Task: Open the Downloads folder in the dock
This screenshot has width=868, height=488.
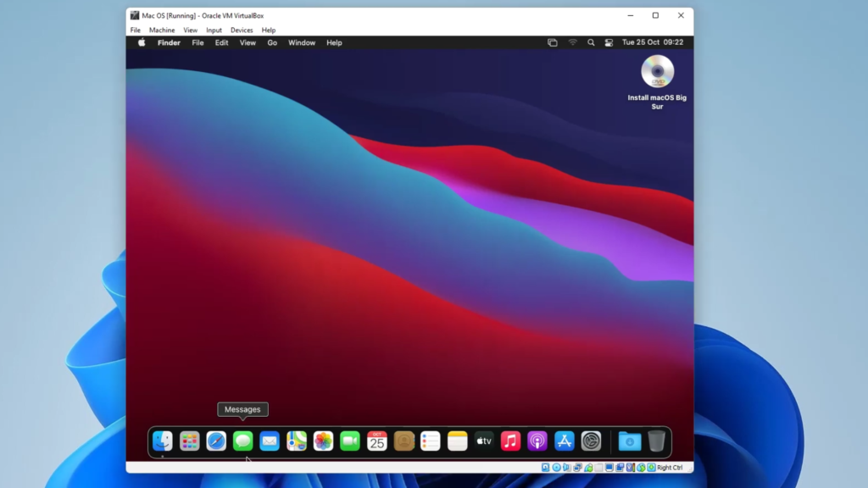Action: pos(630,441)
